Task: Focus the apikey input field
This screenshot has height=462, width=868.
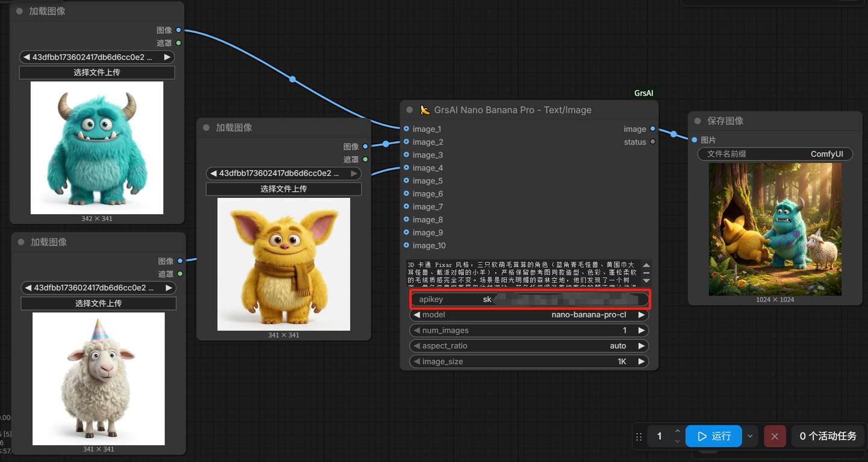Action: pos(529,299)
